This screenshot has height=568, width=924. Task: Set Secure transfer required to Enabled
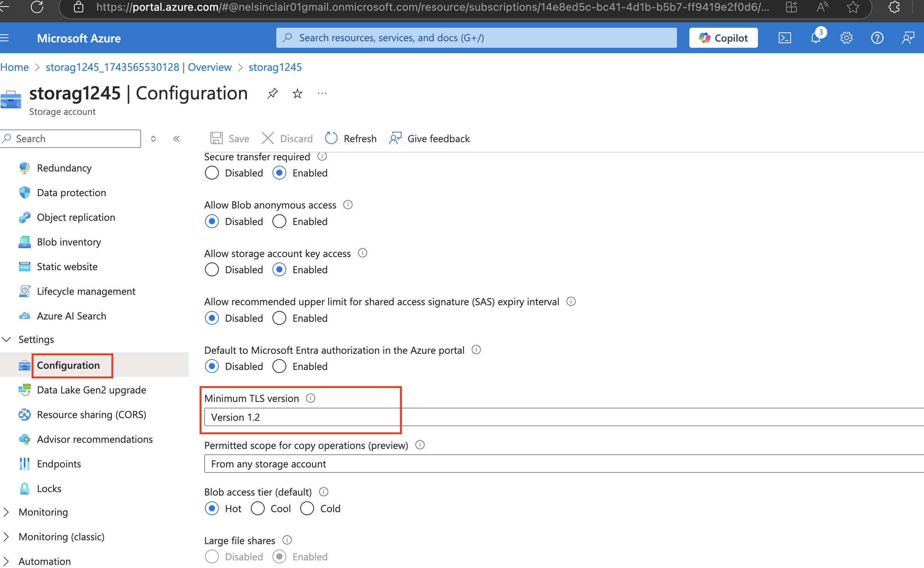279,173
